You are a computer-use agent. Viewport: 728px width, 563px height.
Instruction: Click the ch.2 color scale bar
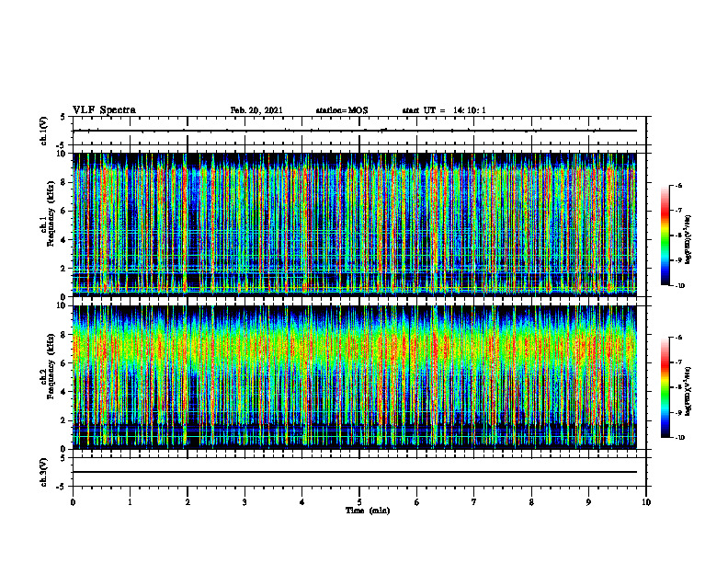[665, 387]
